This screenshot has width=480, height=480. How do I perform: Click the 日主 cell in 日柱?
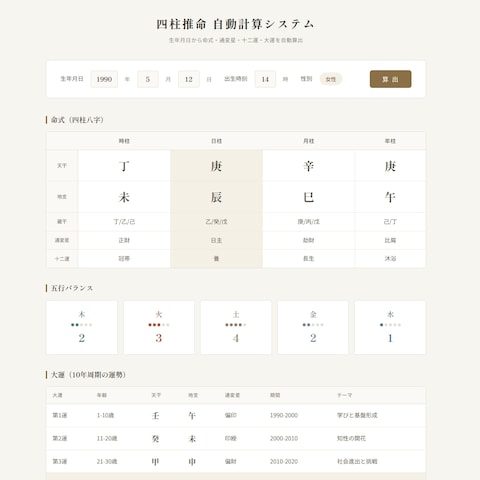216,240
